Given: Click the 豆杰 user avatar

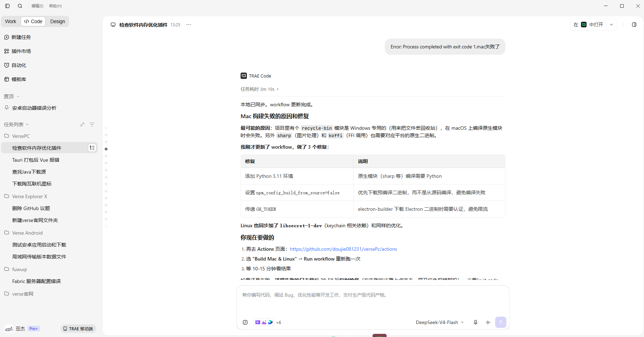Looking at the screenshot, I should (9, 329).
